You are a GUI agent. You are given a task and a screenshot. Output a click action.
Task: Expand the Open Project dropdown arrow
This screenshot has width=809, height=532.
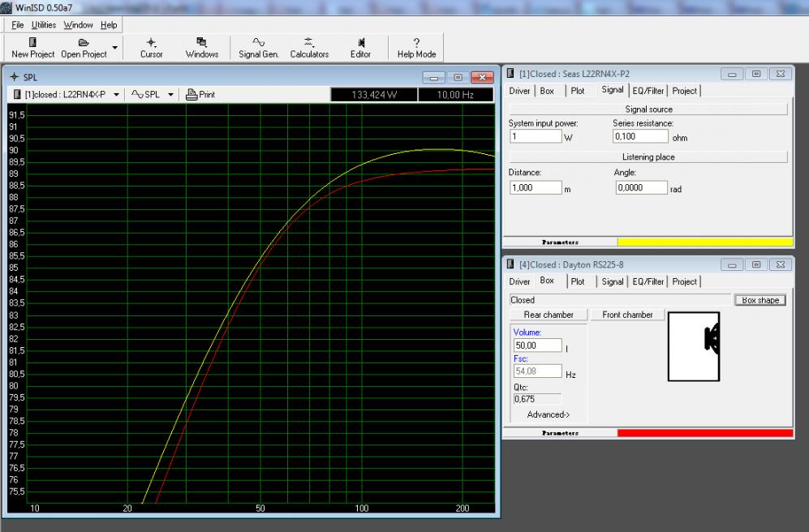coord(115,48)
